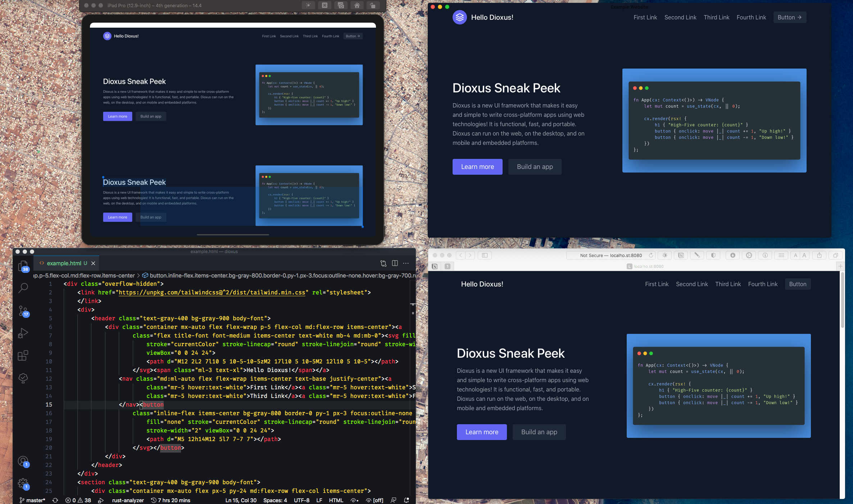The height and width of the screenshot is (504, 853).
Task: Toggle dark appearance in the simulator toolbar
Action: 308,5
